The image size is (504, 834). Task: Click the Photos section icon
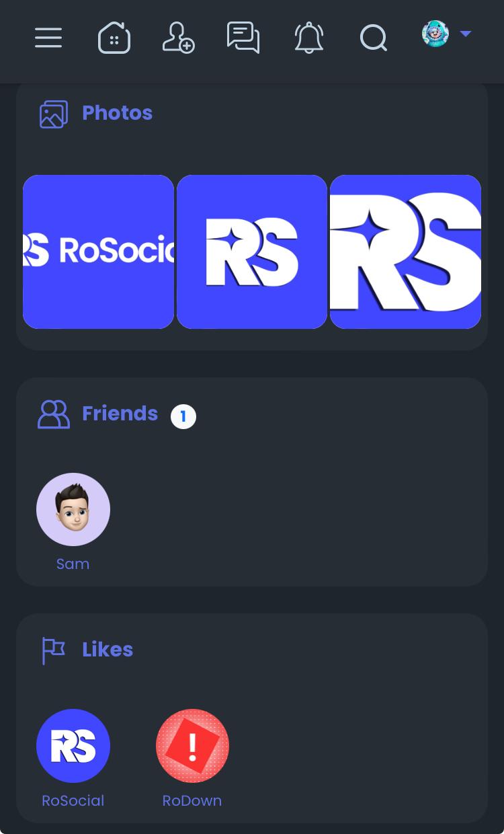(x=54, y=114)
